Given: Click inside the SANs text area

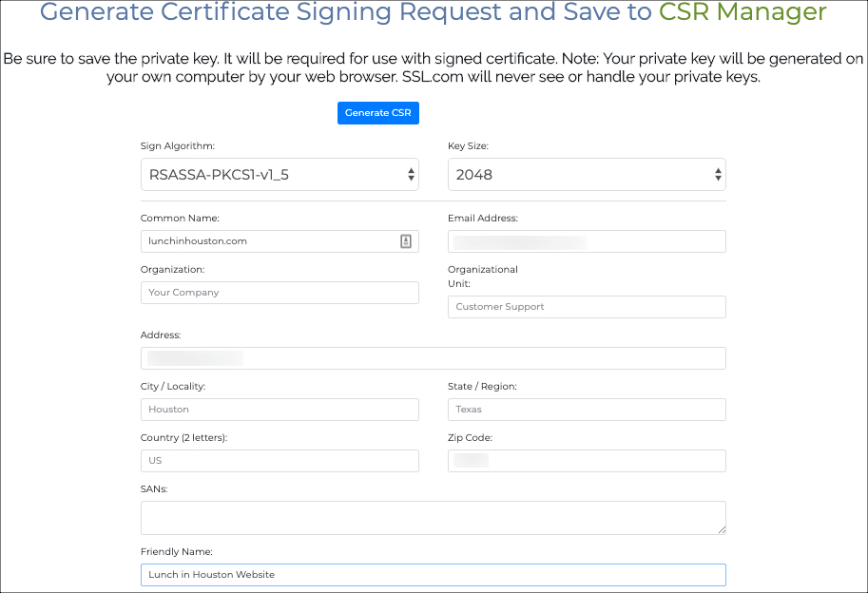Looking at the screenshot, I should coord(433,518).
